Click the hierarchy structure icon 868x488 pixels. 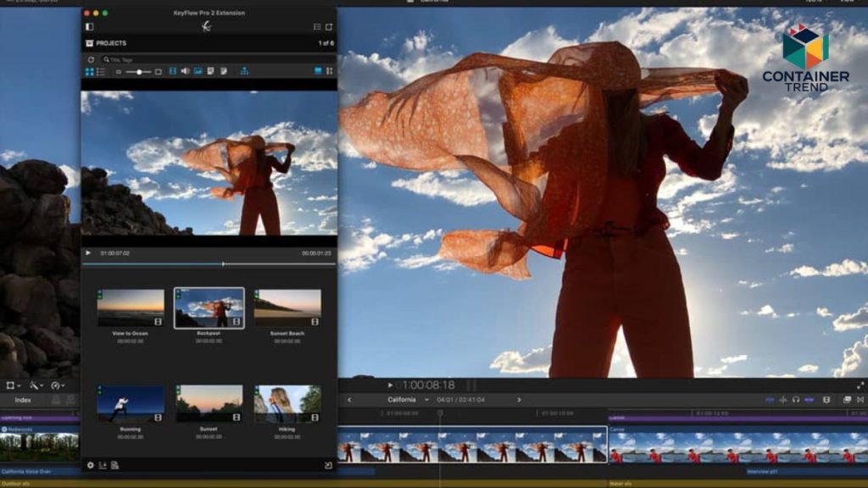[244, 71]
